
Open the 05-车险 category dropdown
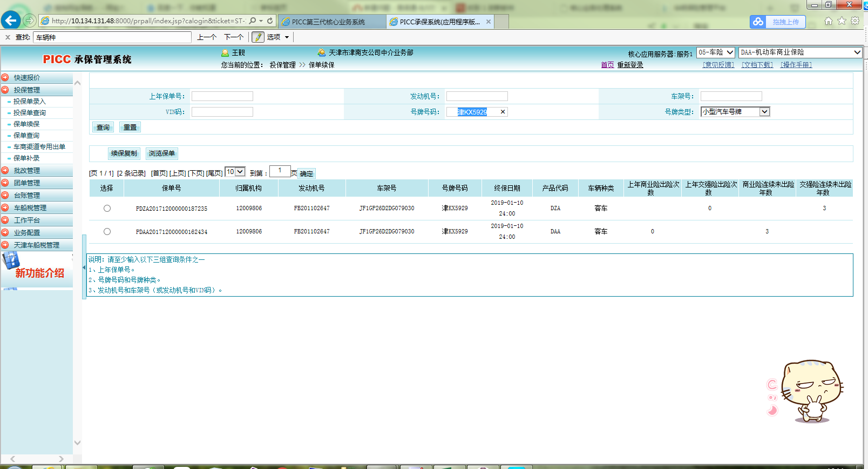coord(730,52)
